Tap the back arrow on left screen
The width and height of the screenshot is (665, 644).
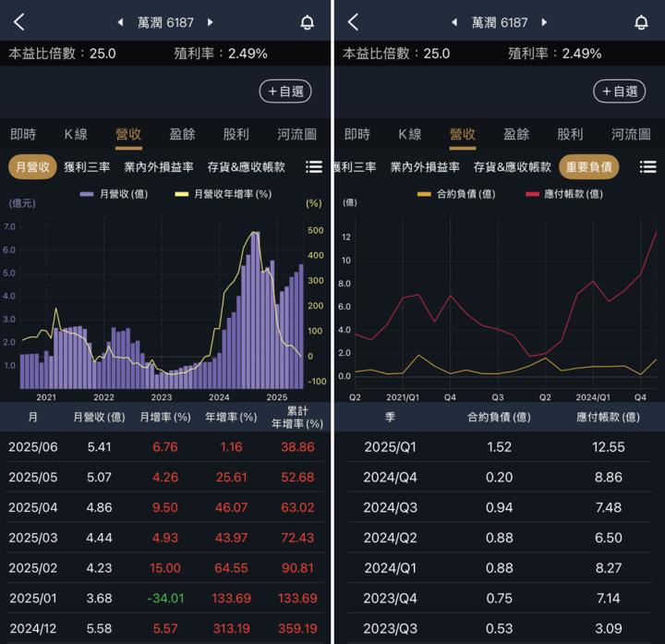(19, 22)
